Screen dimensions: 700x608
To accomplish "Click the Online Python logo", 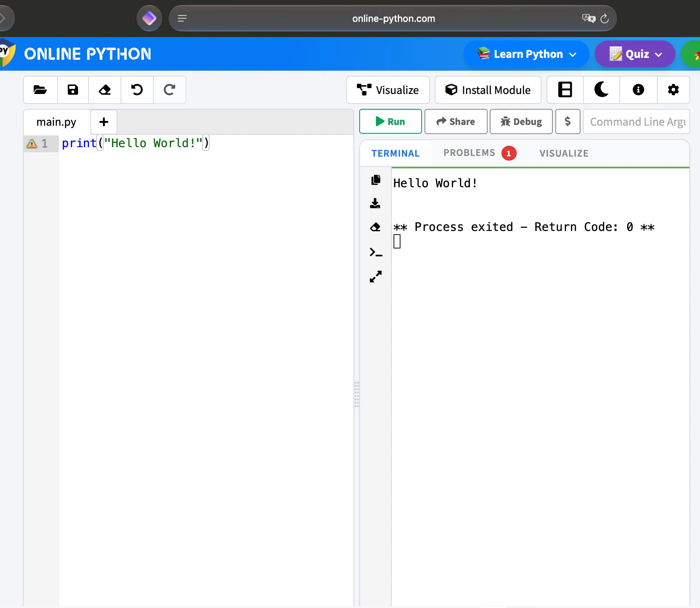I will coord(7,53).
